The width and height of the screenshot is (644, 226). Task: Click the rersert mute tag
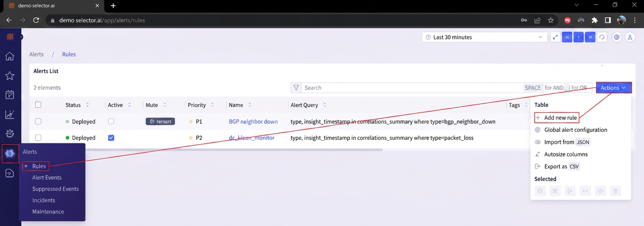[x=160, y=121]
